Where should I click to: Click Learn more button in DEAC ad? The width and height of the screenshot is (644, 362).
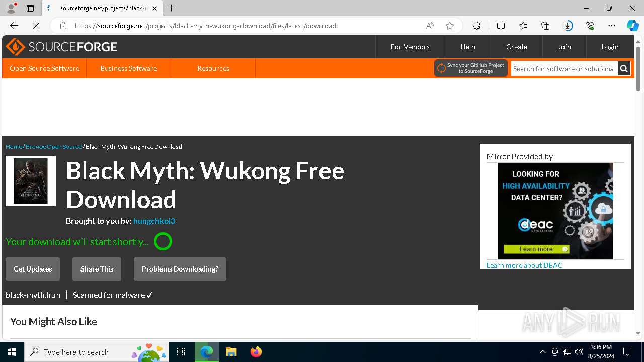[536, 249]
